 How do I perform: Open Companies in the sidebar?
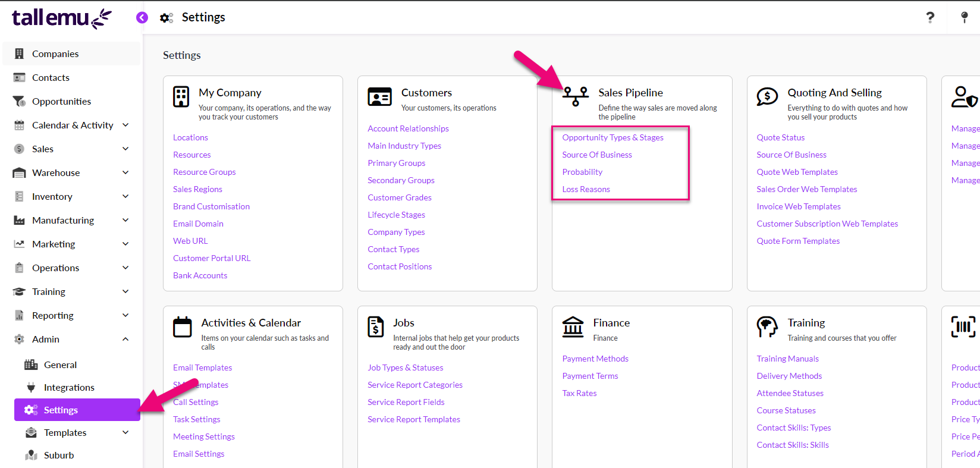coord(55,54)
